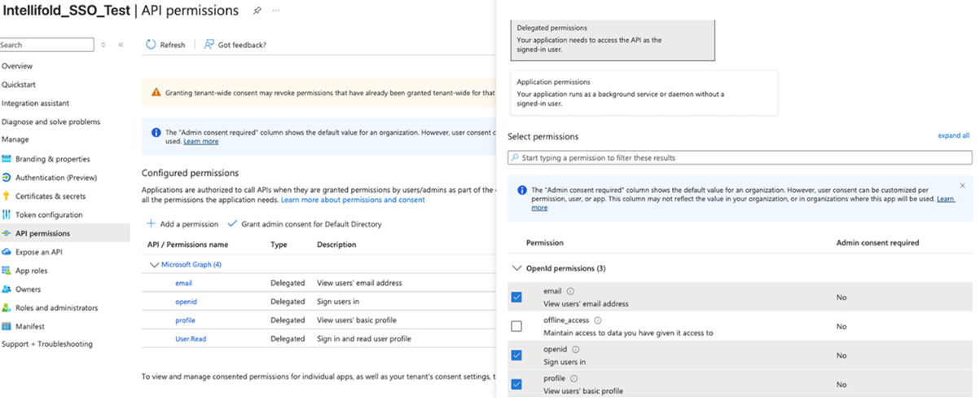Uncheck the openid permission checkbox
This screenshot has height=402, width=980.
coord(516,356)
